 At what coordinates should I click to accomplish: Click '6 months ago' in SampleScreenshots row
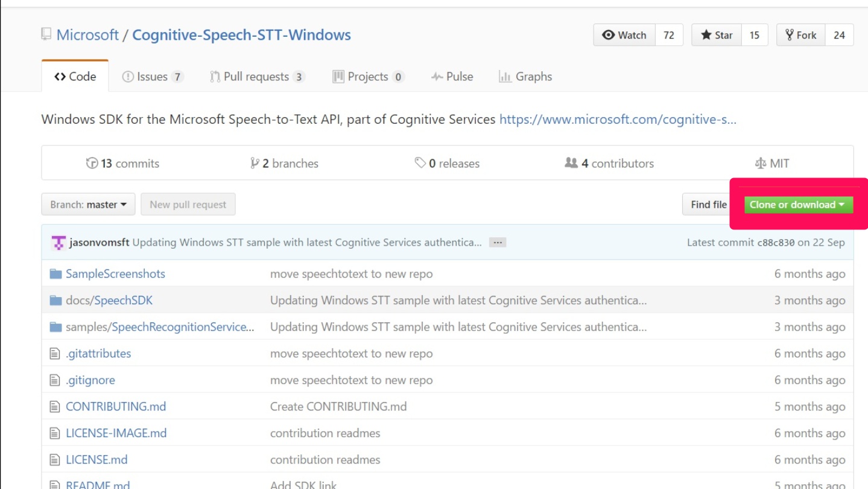[x=809, y=274]
